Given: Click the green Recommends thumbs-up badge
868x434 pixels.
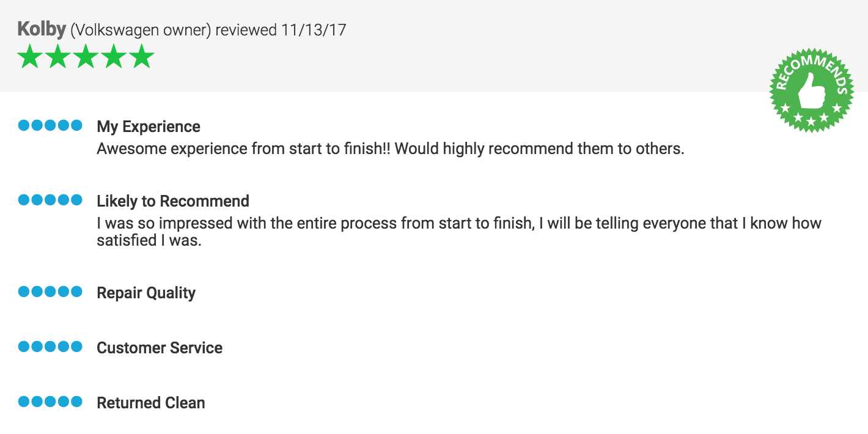Looking at the screenshot, I should tap(811, 90).
